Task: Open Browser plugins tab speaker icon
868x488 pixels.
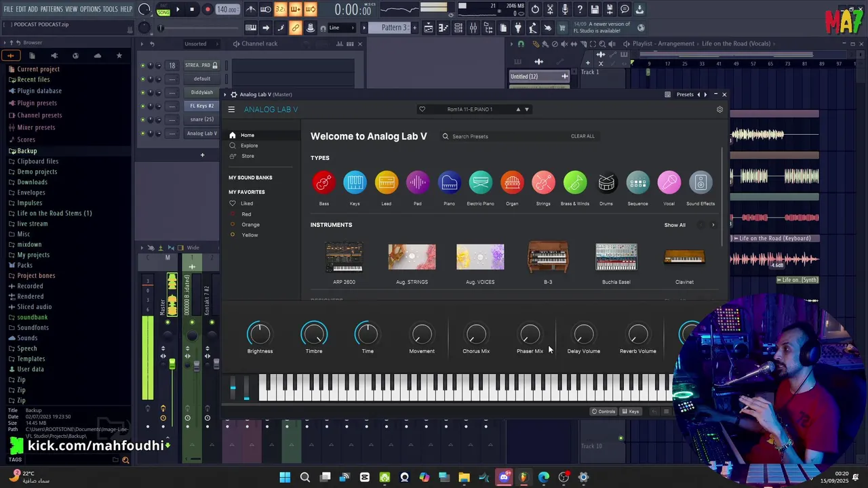Action: click(x=54, y=56)
